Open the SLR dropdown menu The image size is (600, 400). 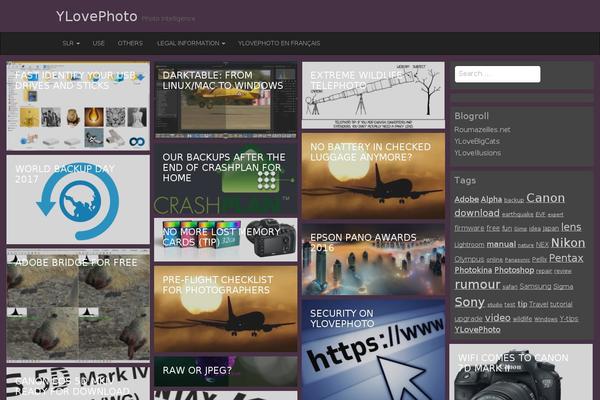click(71, 43)
